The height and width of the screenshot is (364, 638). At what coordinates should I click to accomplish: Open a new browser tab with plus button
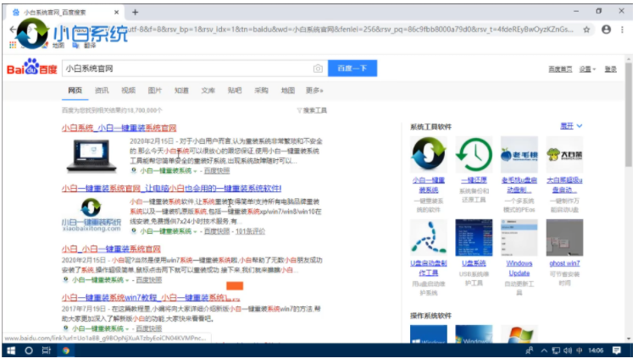[x=135, y=12]
